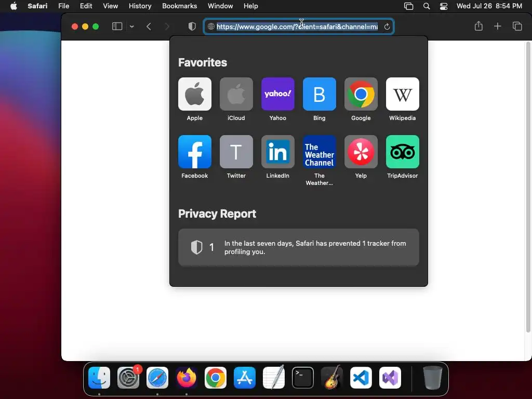Click the forward navigation arrow
The width and height of the screenshot is (532, 399).
click(167, 26)
